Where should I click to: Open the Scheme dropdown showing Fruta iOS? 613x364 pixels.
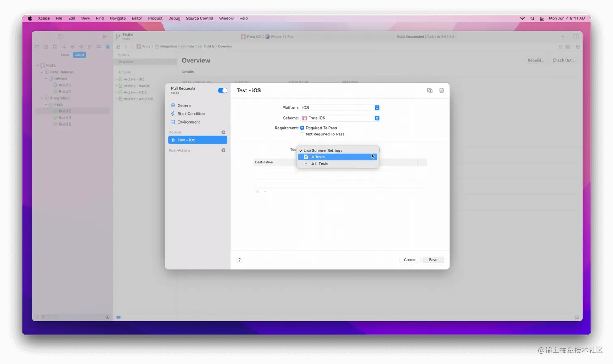pyautogui.click(x=340, y=118)
